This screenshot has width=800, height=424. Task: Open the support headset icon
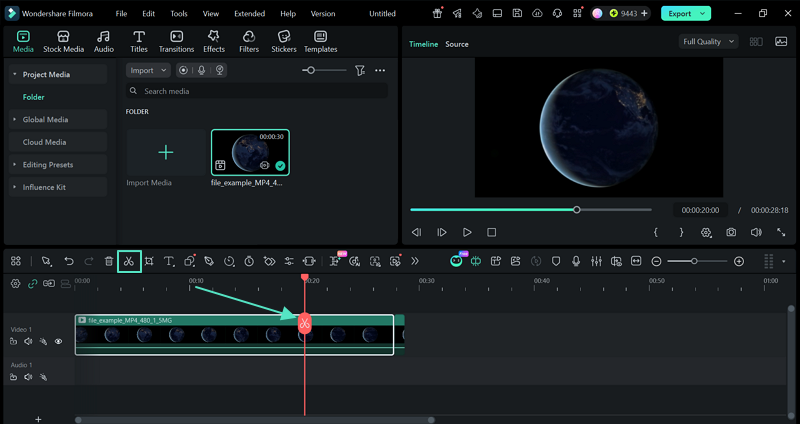click(557, 14)
